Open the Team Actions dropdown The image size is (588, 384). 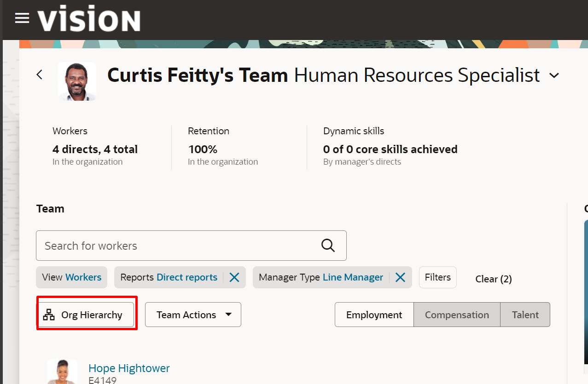click(x=193, y=315)
